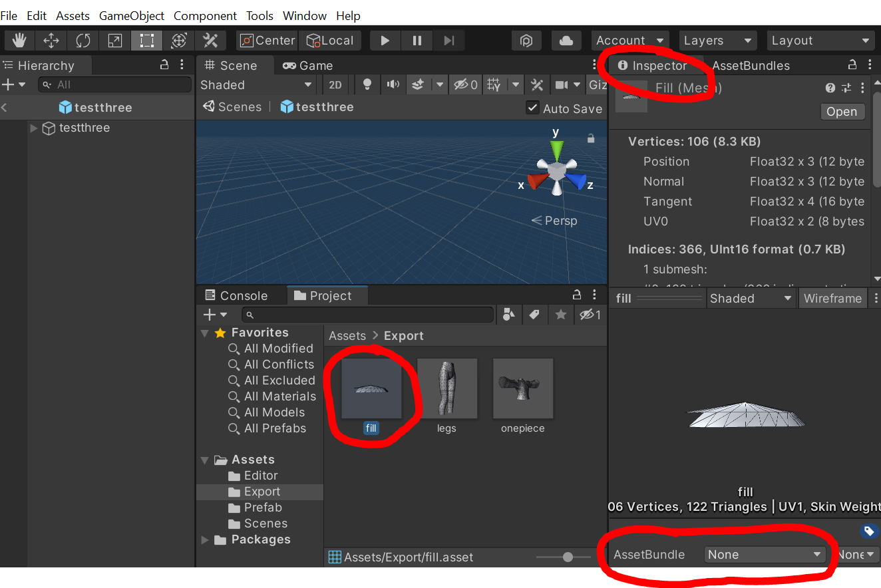Screen dimensions: 881x588
Task: Switch to the Game tab
Action: coord(307,65)
